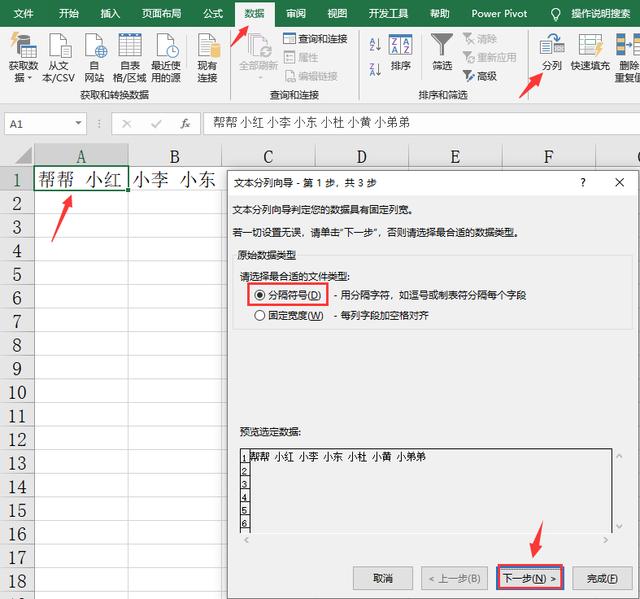Switch to the 公式 (Formulas) tab
The image size is (640, 599).
point(213,14)
